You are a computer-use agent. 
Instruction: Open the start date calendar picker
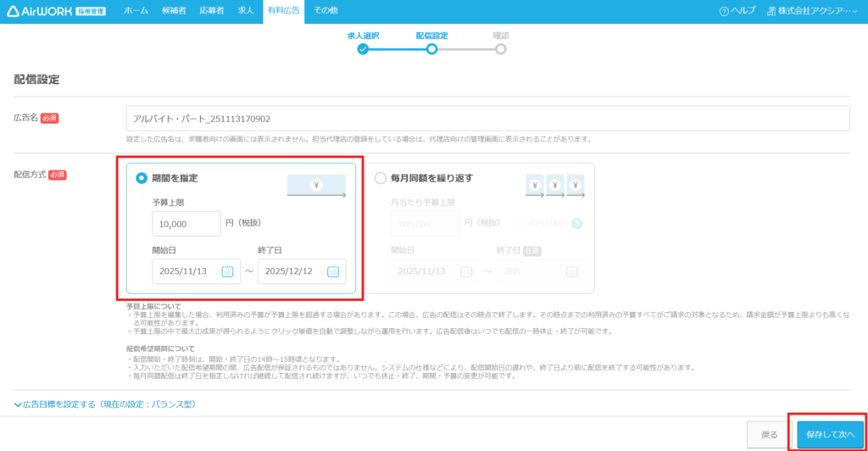pos(227,271)
